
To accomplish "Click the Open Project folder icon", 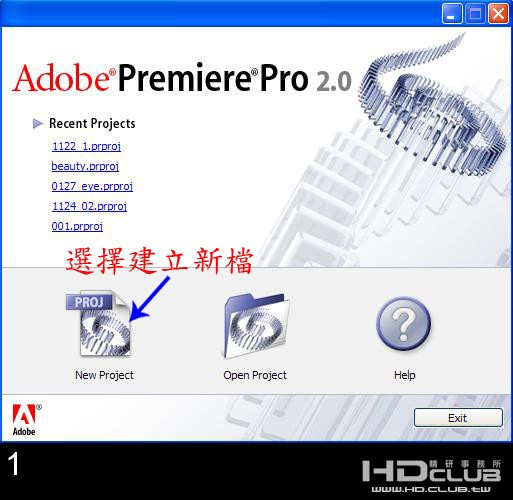I will 256,325.
